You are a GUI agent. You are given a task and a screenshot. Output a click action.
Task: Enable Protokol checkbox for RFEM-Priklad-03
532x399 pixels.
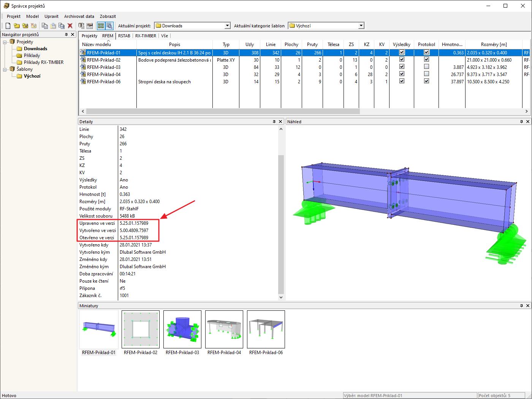point(426,67)
